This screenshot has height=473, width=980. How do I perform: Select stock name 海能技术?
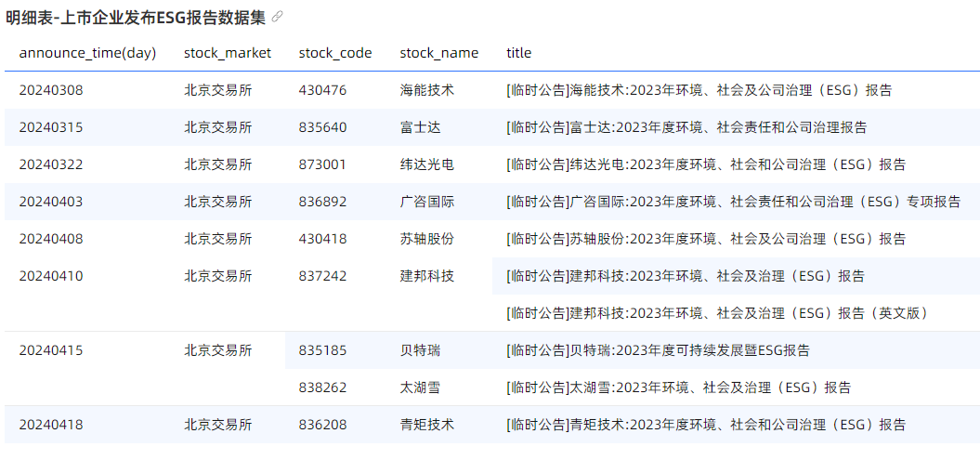(427, 90)
